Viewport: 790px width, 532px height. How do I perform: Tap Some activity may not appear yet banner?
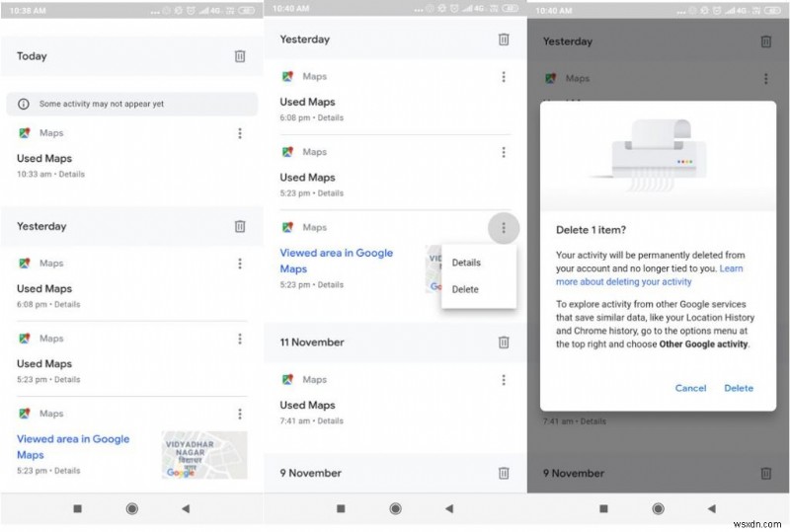(x=131, y=104)
